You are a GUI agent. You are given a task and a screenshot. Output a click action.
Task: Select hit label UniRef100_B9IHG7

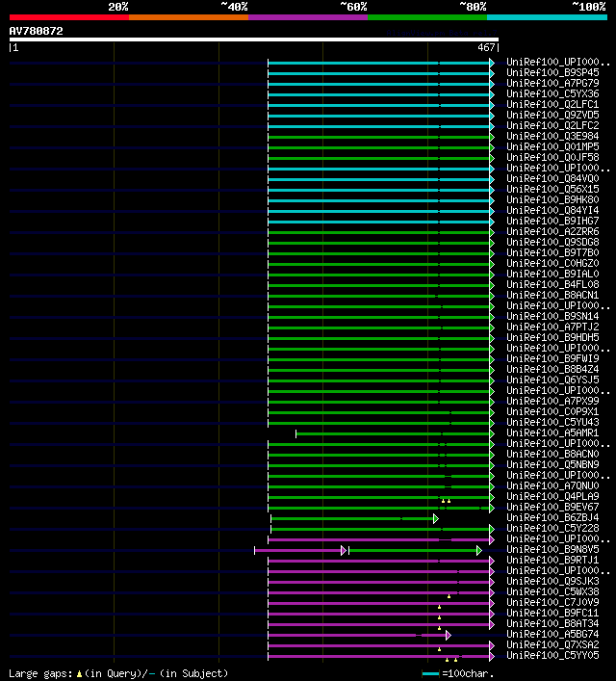pos(552,221)
